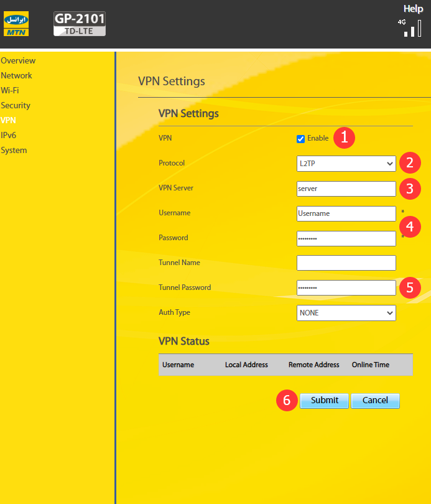Toggle the VPN Enable checkbox
Screen dimensions: 431x504
click(301, 139)
